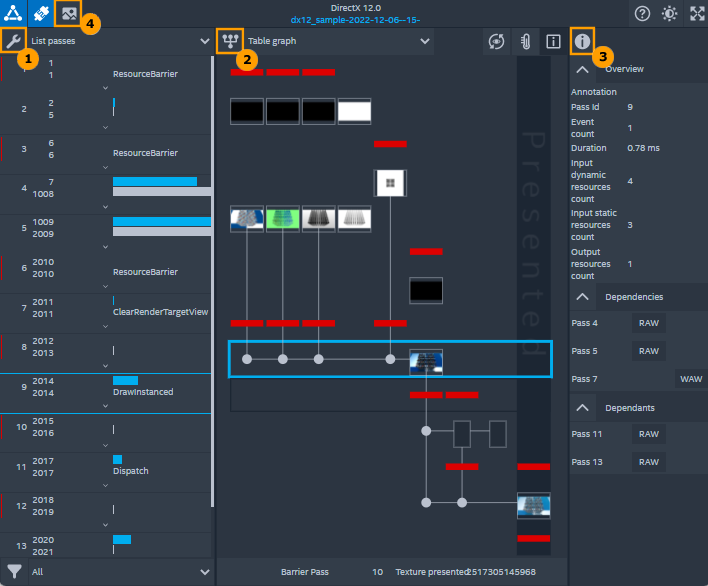Open the graph view icon in top bar
Image resolution: width=708 pixels, height=586 pixels.
pyautogui.click(x=13, y=13)
